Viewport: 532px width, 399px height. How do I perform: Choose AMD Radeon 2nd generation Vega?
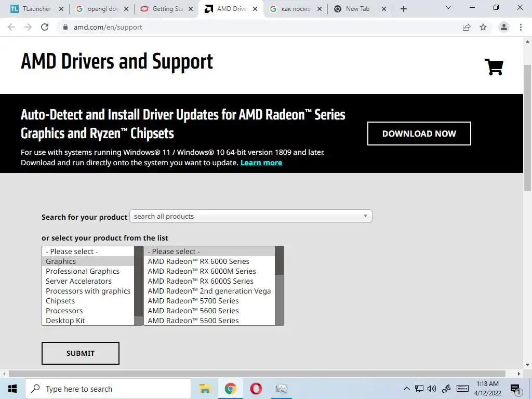click(209, 291)
